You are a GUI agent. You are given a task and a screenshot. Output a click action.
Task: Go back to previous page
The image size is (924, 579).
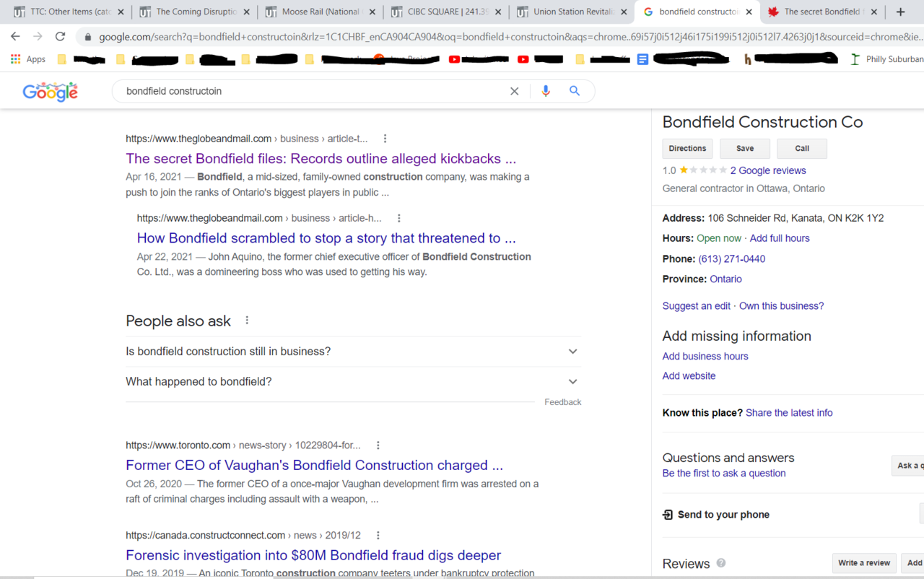click(15, 36)
